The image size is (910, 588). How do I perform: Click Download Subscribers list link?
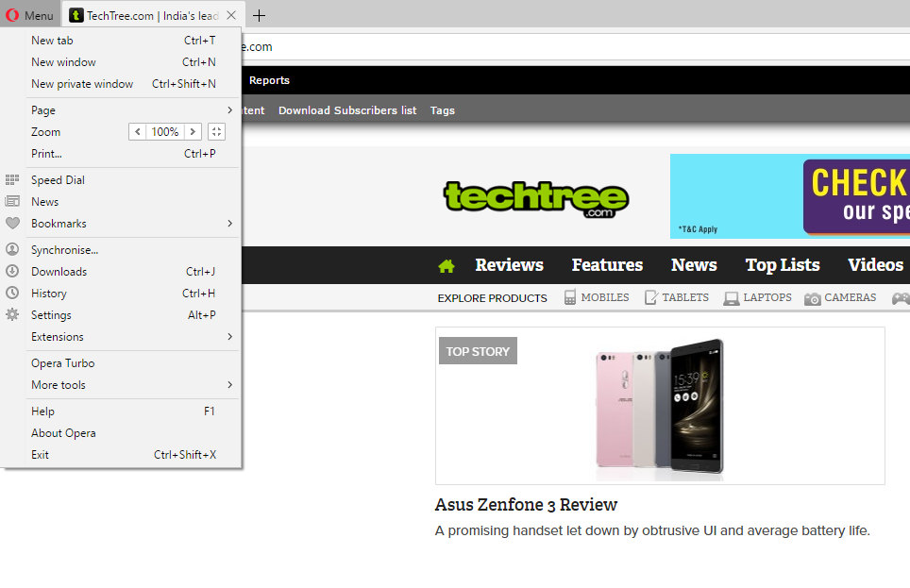pos(347,110)
